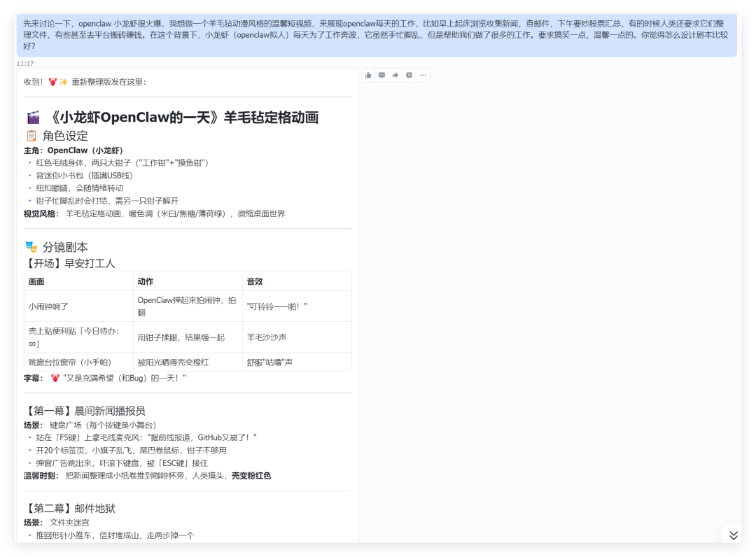This screenshot has width=756, height=557.
Task: Click the blue user message bubble at top
Action: 377,35
